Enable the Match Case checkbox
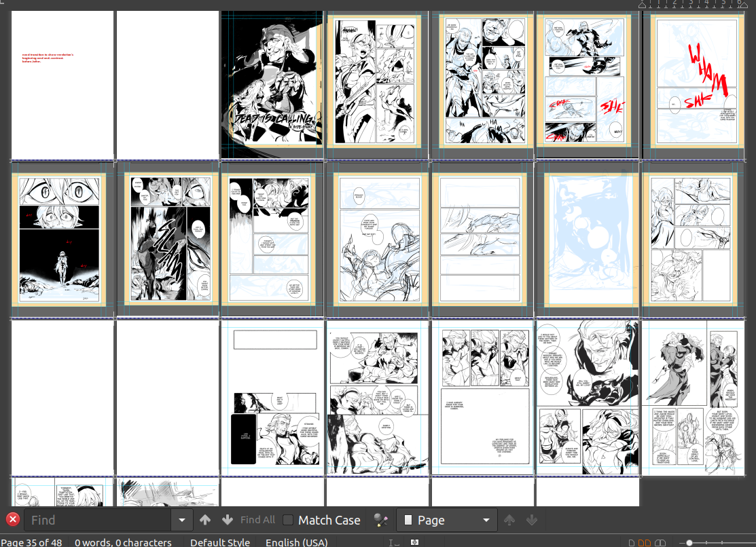 (x=288, y=521)
